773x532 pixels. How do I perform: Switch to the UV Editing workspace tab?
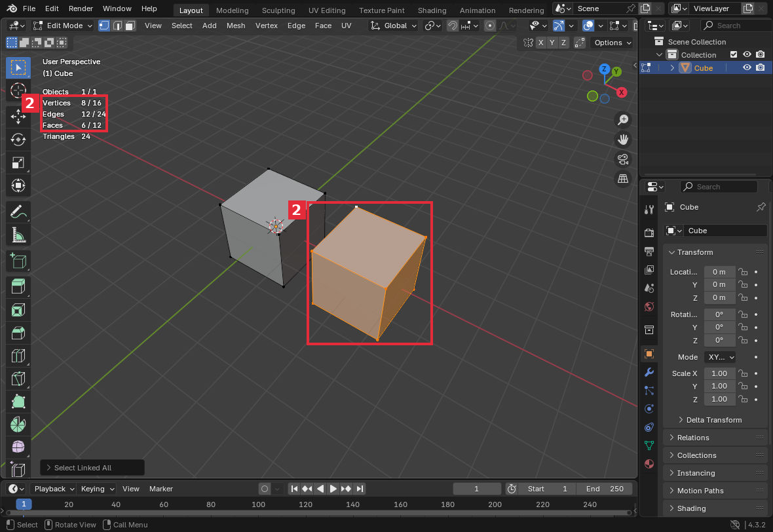(x=327, y=10)
